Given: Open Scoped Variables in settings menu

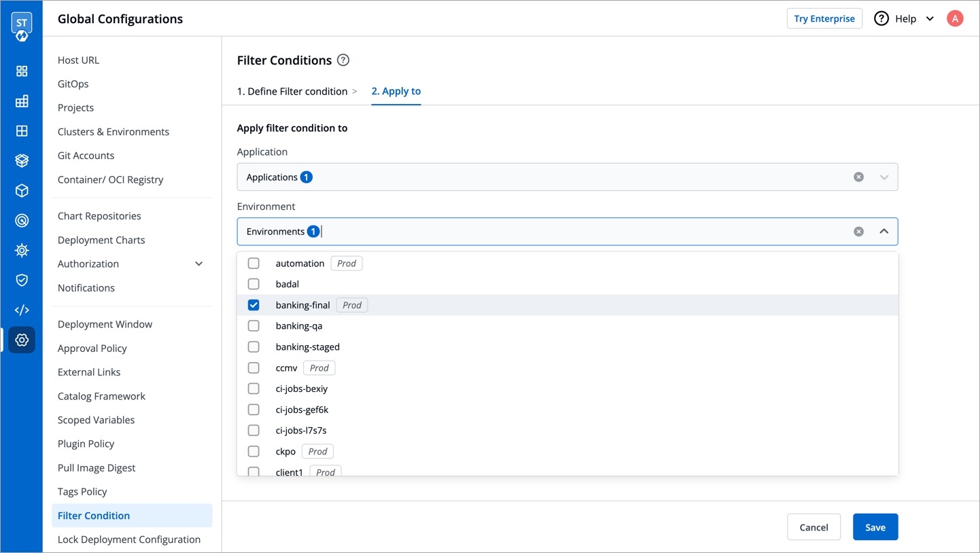Looking at the screenshot, I should [96, 420].
